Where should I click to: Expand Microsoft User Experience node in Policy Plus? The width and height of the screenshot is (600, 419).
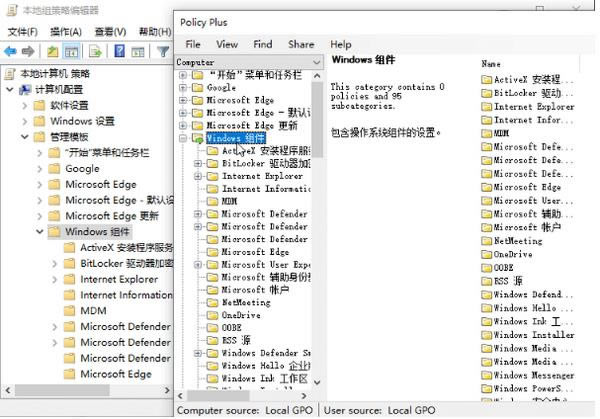[x=198, y=264]
